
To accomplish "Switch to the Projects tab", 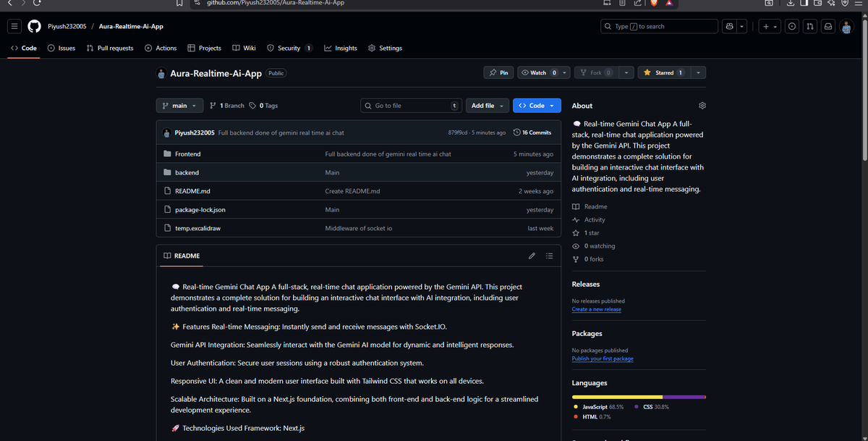I will (x=205, y=48).
